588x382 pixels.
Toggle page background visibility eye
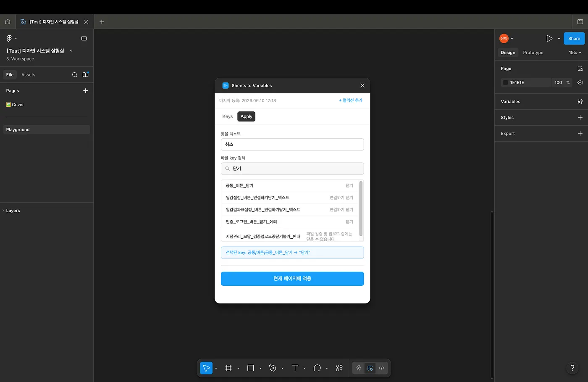click(580, 82)
